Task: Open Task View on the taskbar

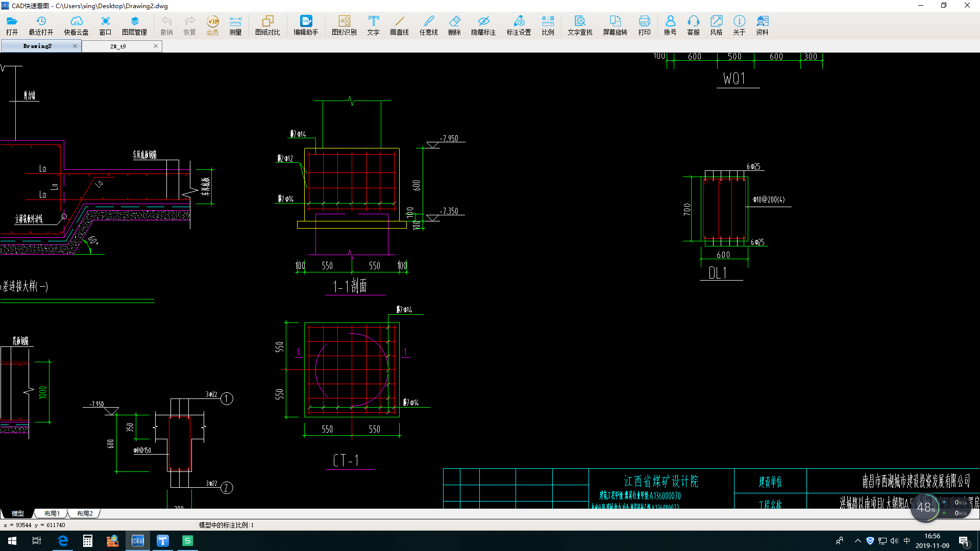Action: (x=37, y=541)
